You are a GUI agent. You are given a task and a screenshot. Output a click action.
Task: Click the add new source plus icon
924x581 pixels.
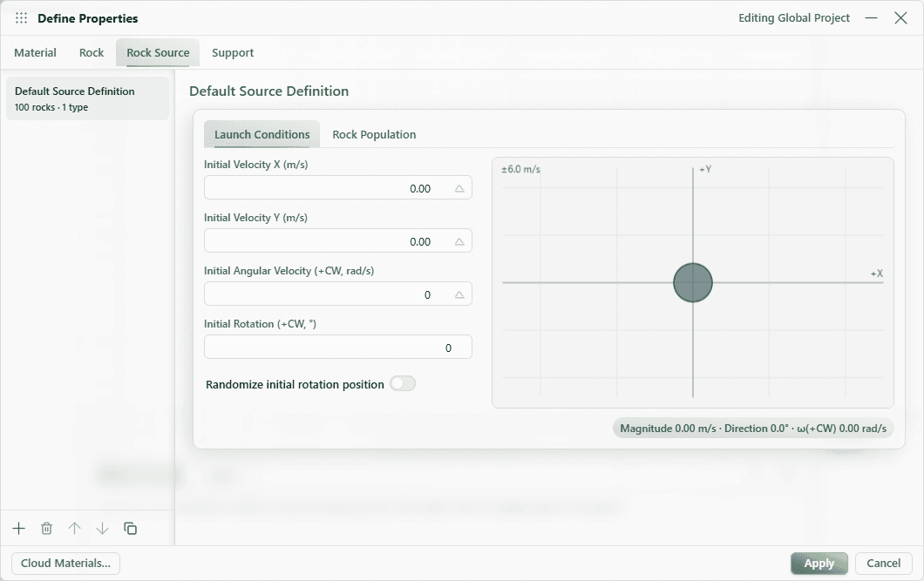click(19, 529)
